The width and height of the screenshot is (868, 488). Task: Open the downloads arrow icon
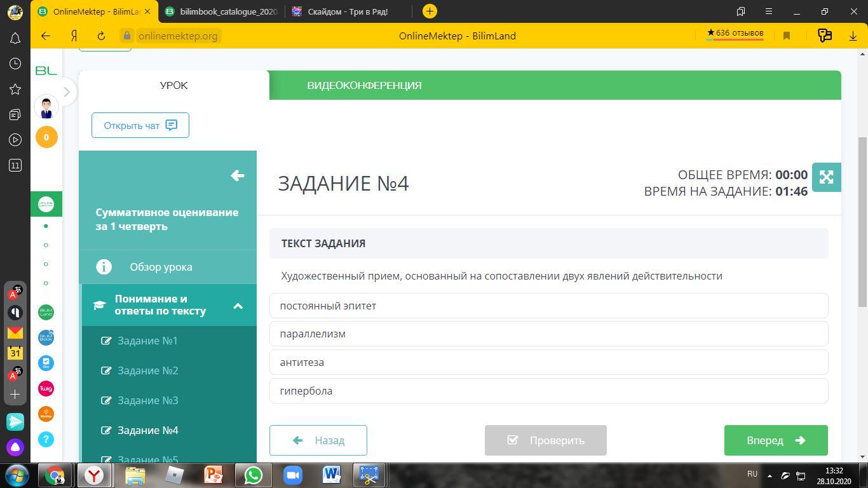[853, 36]
